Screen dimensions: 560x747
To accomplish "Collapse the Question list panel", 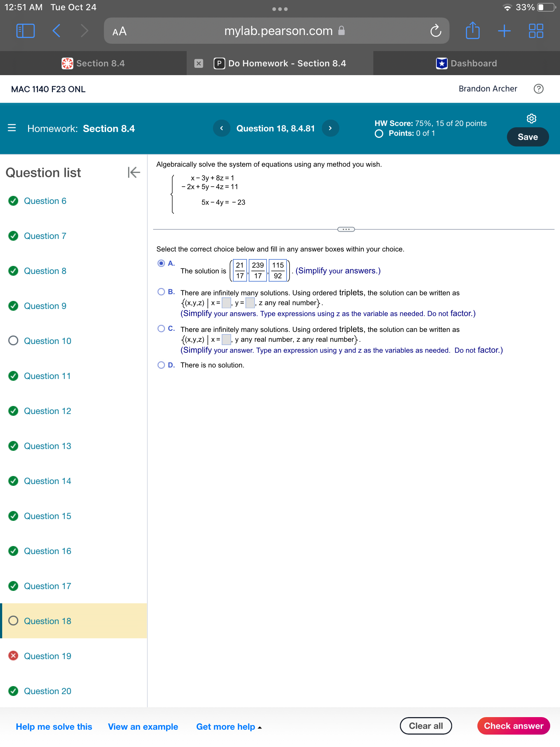I will point(134,172).
